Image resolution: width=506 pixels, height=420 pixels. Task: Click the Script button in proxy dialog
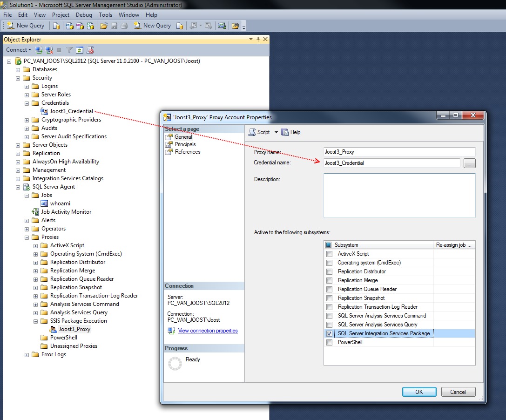(259, 132)
